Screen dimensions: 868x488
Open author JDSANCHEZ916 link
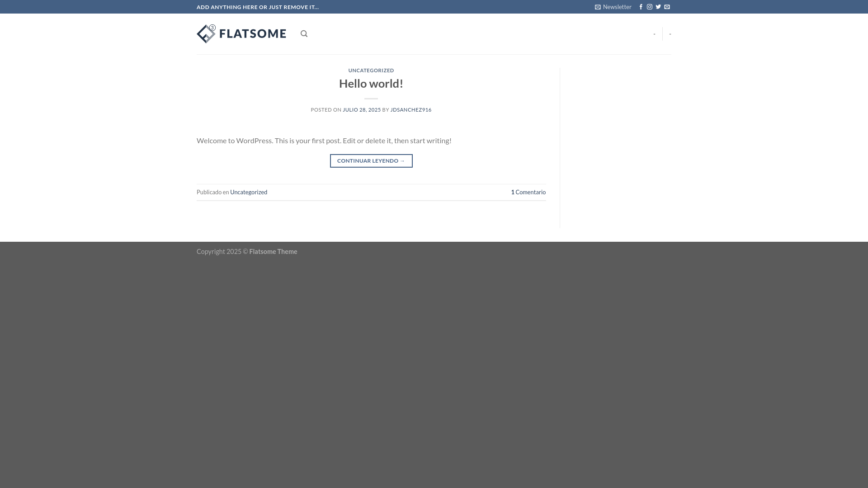coord(411,110)
